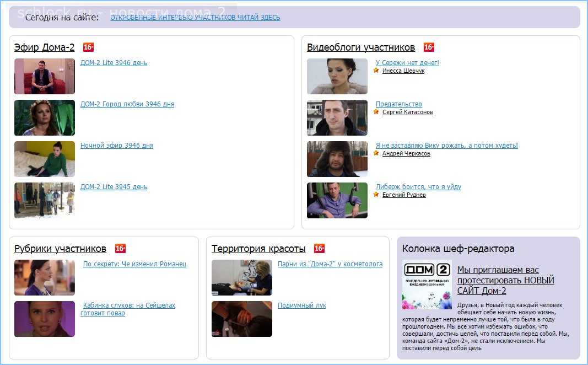
Task: Visit the author link Инесса Шевчук
Action: click(403, 71)
